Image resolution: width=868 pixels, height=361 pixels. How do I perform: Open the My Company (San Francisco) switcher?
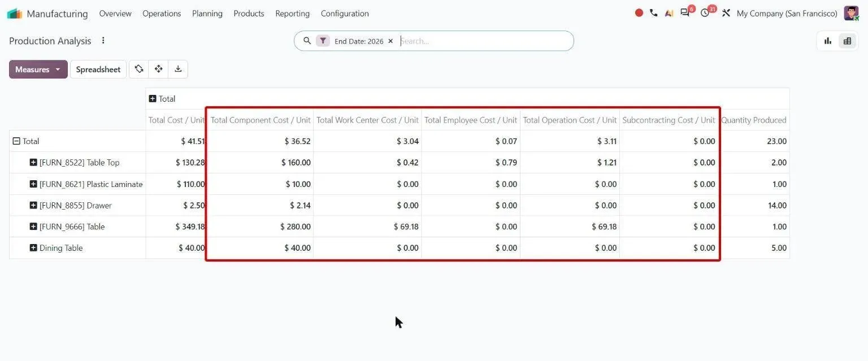tap(787, 14)
